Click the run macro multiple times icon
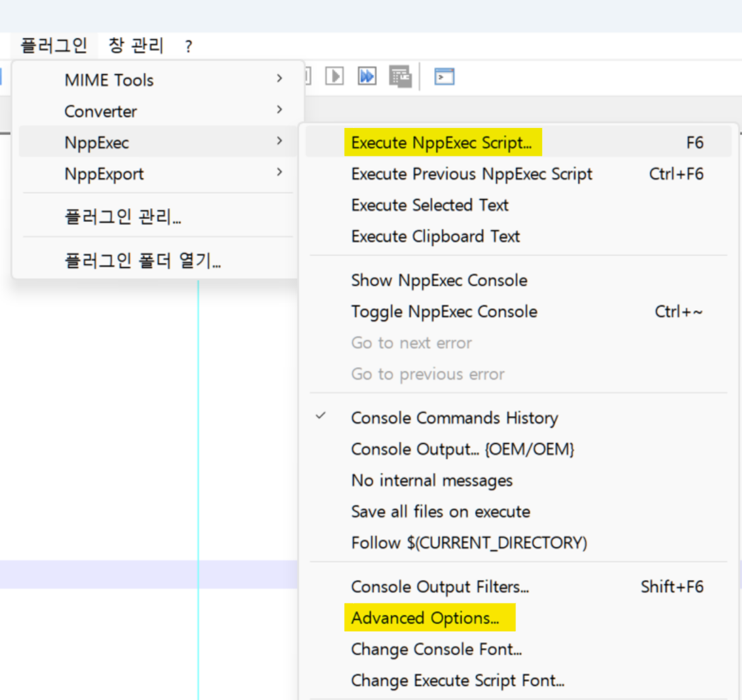Screen dimensions: 742x700 367,76
